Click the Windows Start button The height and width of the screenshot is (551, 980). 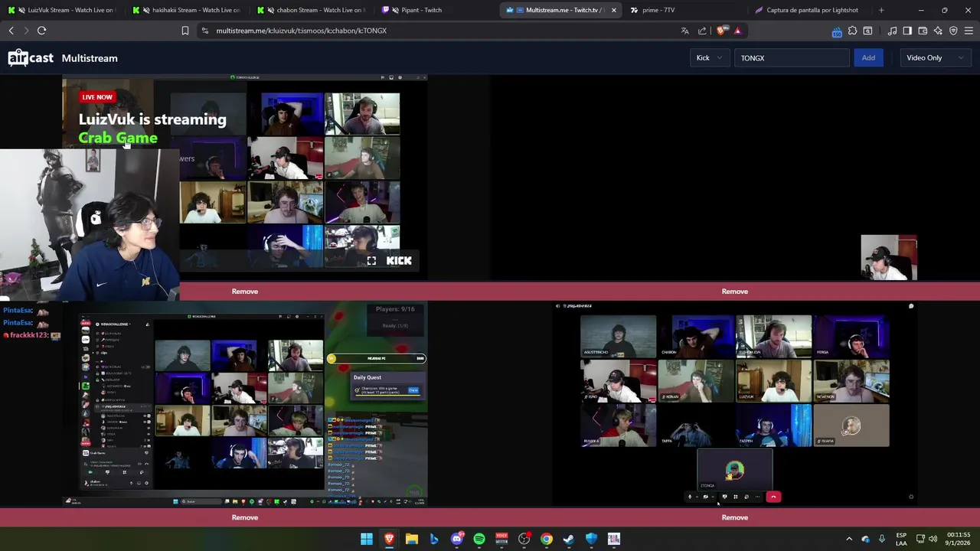pyautogui.click(x=367, y=539)
